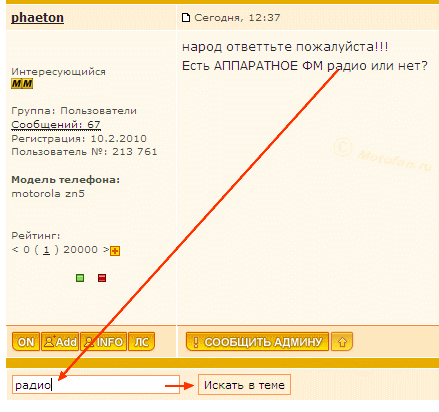Image resolution: width=439 pixels, height=412 pixels.
Task: Click the post document icon beside the timestamp
Action: click(186, 17)
